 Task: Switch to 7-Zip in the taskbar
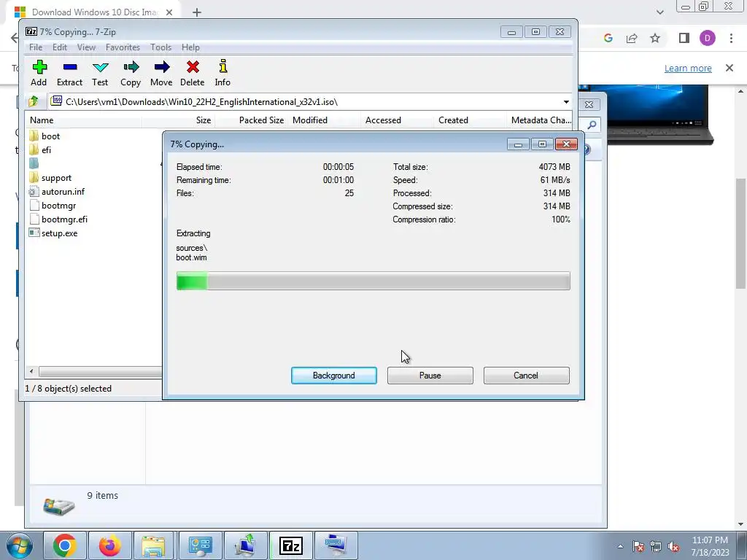[x=290, y=545]
